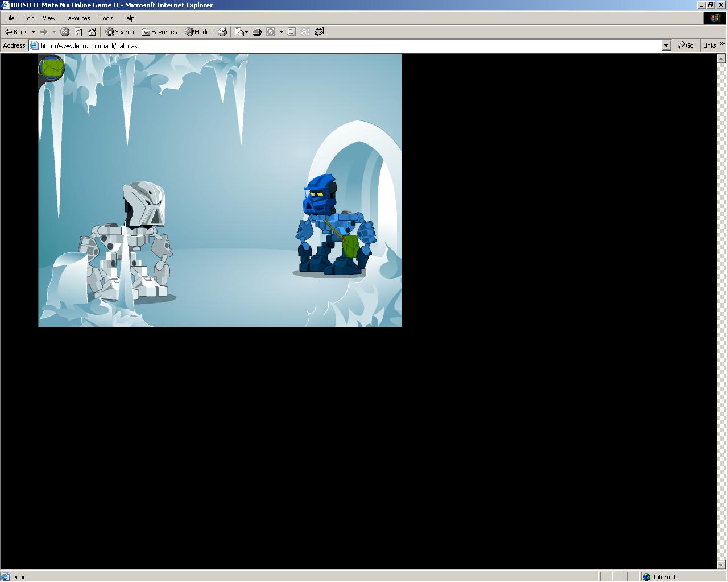This screenshot has width=728, height=582.
Task: Stop page loading with the Stop icon
Action: [65, 32]
